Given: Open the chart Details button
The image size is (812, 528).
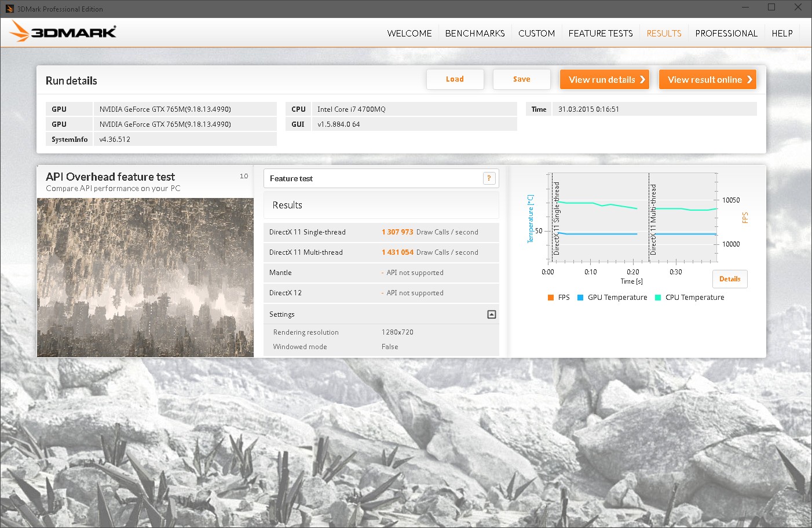Looking at the screenshot, I should pos(730,279).
